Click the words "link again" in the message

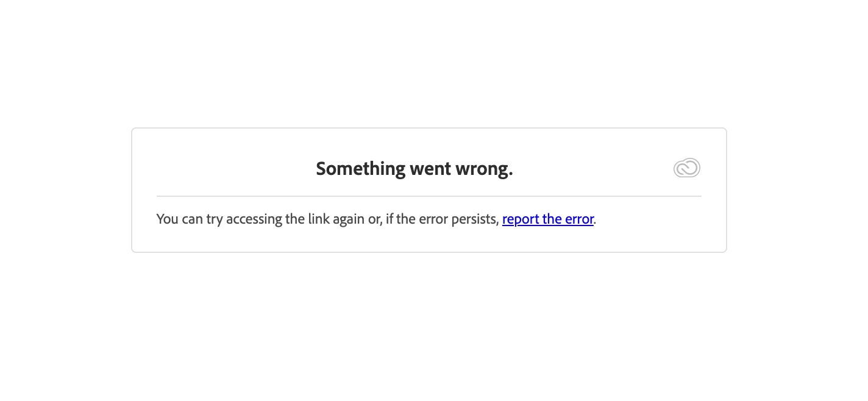point(335,219)
